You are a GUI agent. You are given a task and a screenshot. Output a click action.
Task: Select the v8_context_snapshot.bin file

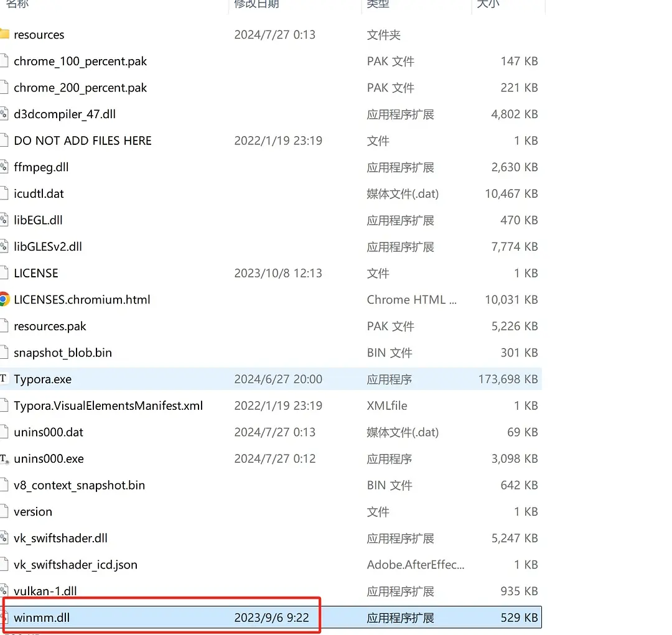(271, 485)
